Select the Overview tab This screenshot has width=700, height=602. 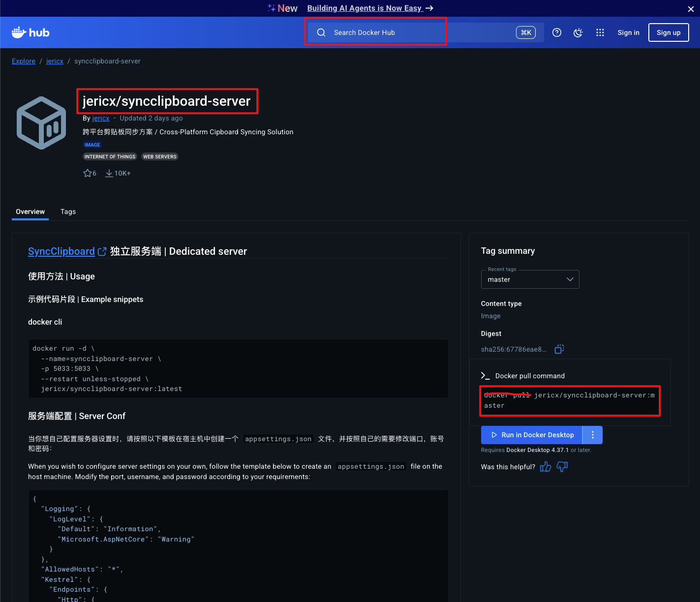point(30,211)
